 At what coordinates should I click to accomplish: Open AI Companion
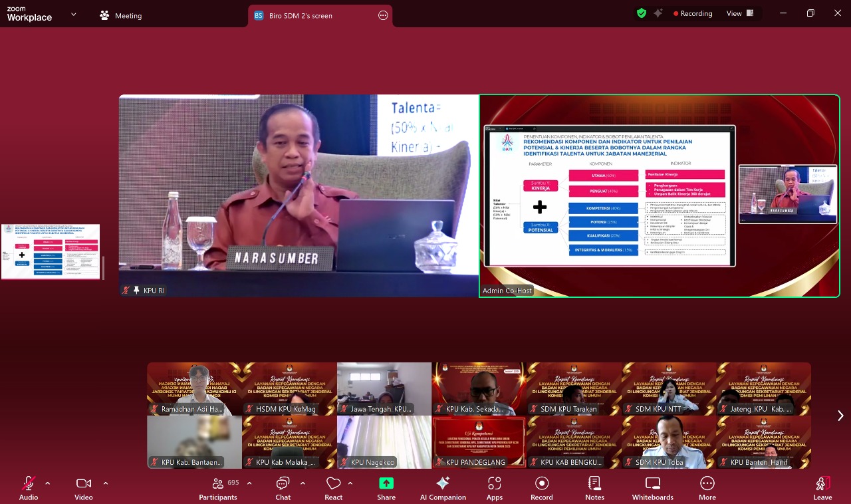coord(443,488)
